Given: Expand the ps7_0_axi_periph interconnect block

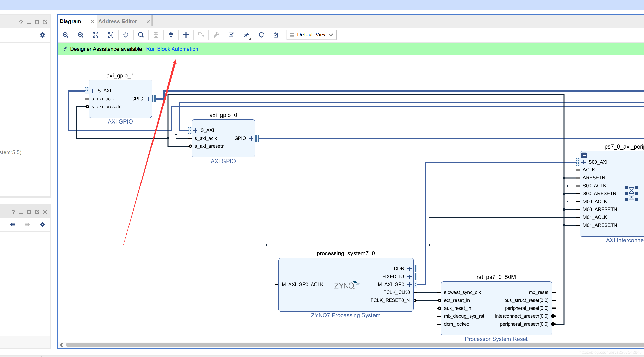Looking at the screenshot, I should coord(584,155).
